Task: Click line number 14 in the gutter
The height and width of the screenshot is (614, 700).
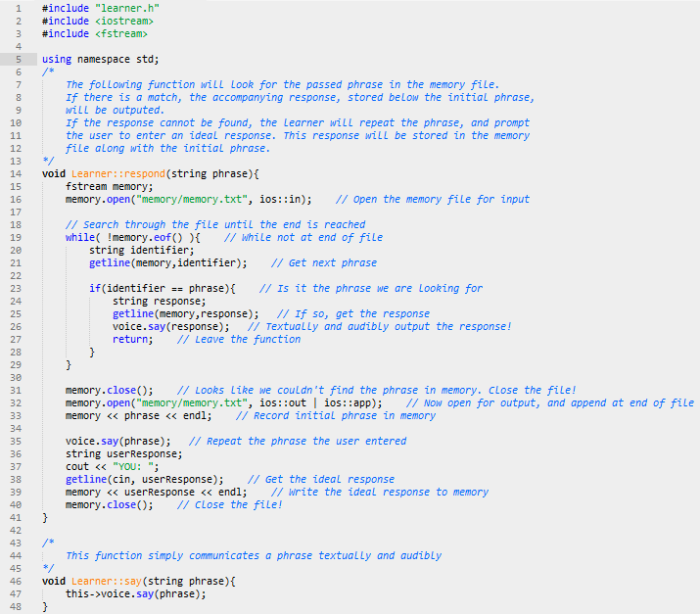Action: pyautogui.click(x=16, y=173)
